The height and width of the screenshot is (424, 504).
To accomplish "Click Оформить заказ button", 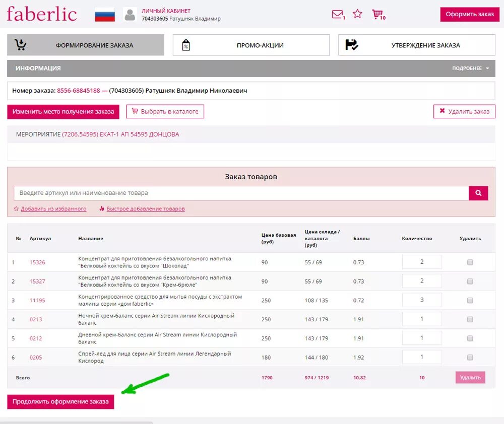I will click(470, 14).
